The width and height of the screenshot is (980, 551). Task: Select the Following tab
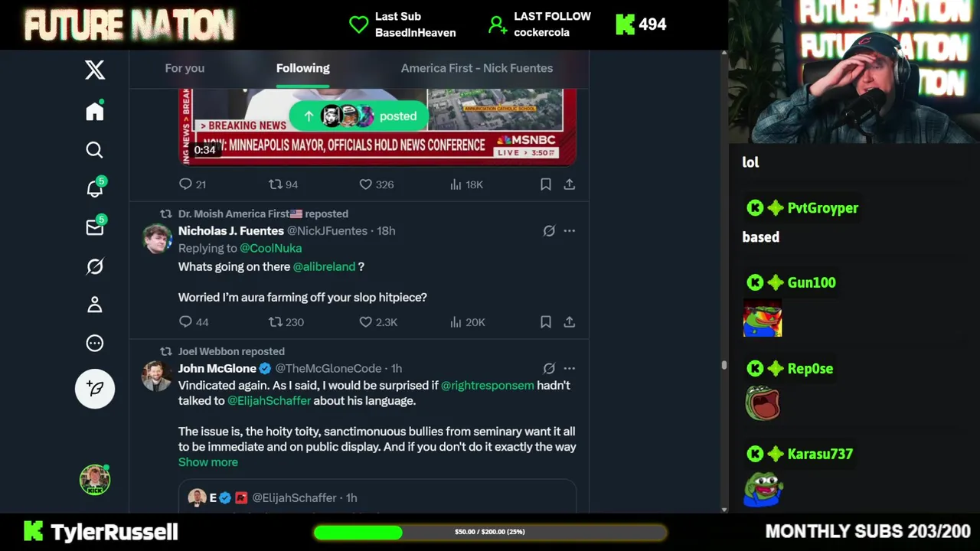[x=303, y=68]
